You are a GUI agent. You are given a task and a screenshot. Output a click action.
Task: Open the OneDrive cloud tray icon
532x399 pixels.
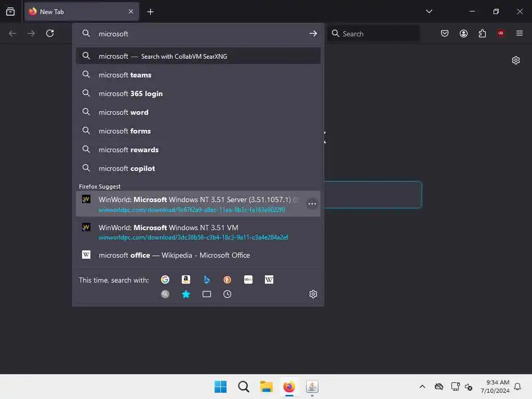[439, 387]
